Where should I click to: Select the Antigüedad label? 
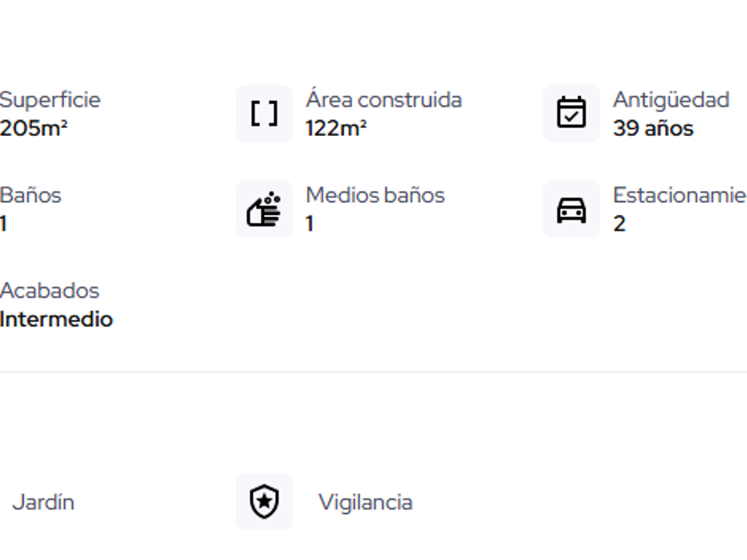[x=671, y=100]
